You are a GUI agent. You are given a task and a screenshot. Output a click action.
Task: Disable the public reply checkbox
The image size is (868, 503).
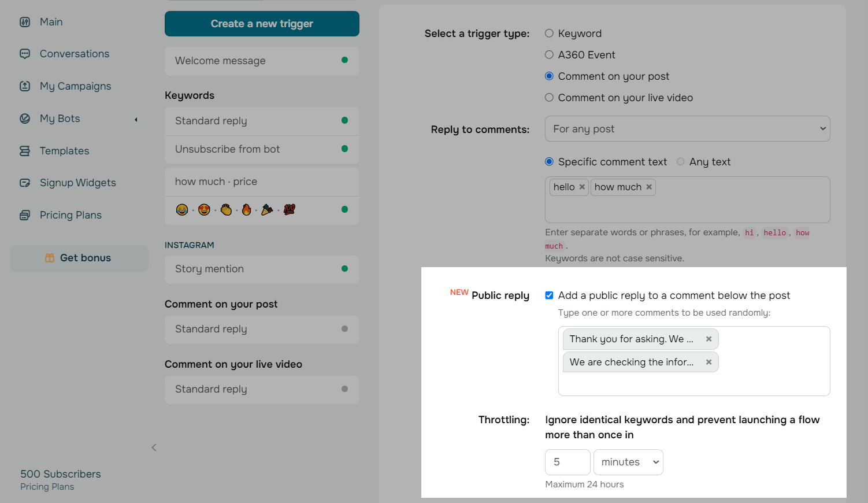(x=549, y=295)
